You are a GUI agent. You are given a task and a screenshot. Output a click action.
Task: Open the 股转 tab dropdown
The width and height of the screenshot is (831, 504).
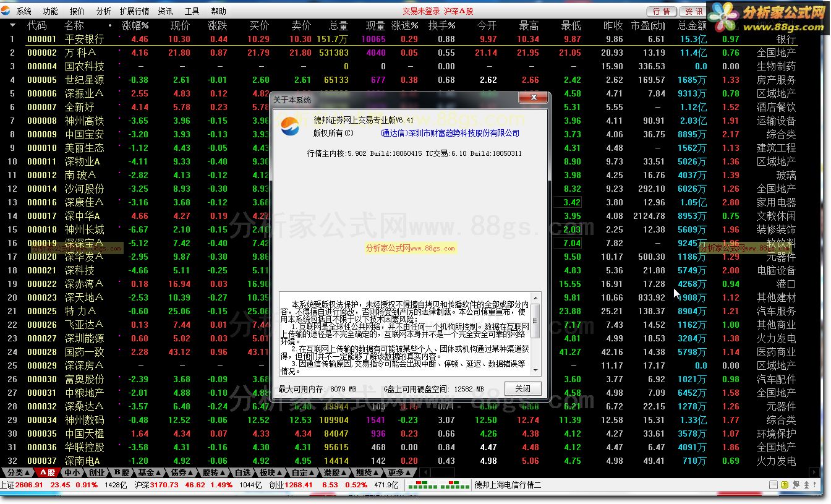214,472
